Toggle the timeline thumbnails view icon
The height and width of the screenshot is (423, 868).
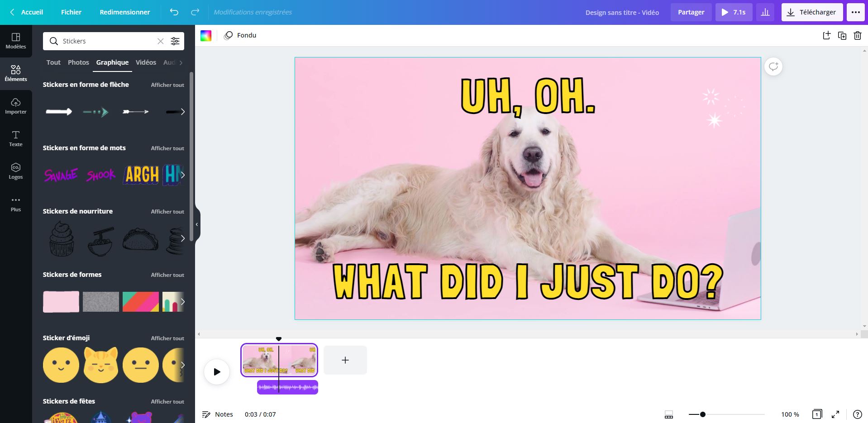pyautogui.click(x=668, y=414)
